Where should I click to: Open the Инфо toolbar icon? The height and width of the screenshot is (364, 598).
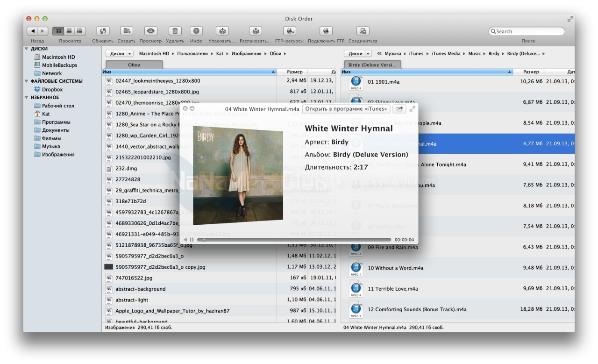pos(196,31)
